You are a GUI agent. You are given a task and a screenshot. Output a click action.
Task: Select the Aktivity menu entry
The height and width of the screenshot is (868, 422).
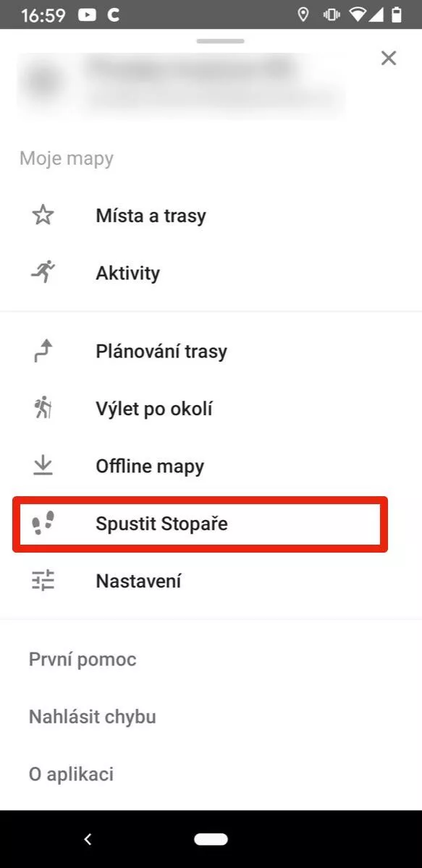pos(211,273)
